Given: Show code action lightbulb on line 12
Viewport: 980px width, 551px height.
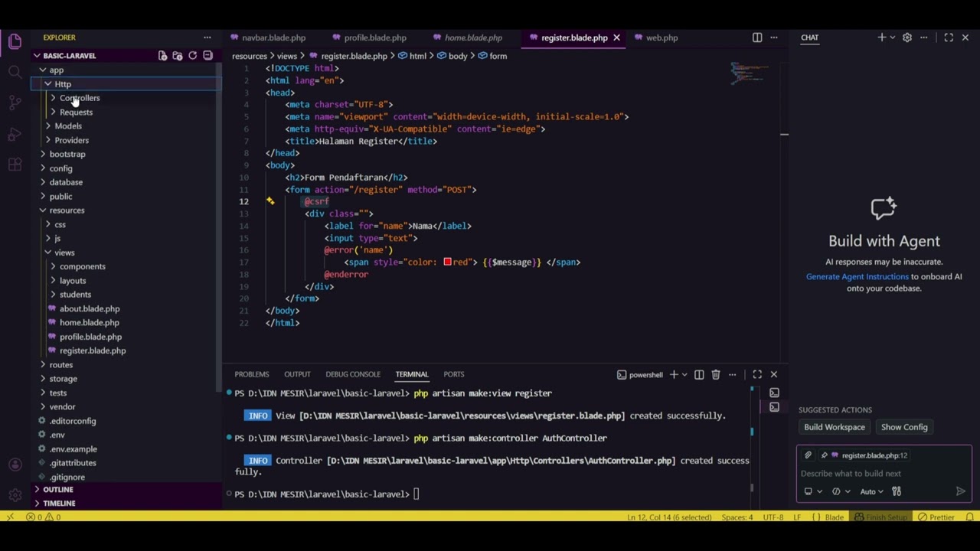Looking at the screenshot, I should pos(270,201).
